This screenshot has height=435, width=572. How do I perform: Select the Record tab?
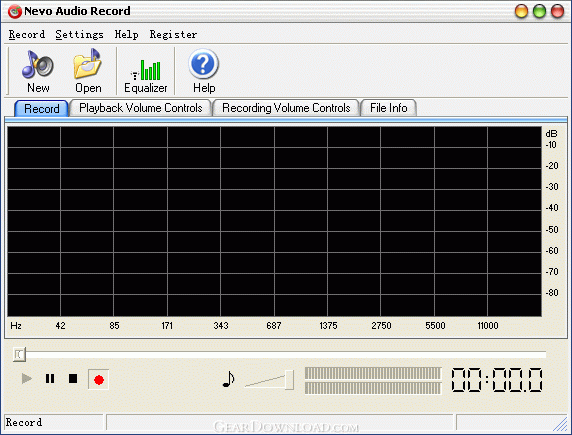[42, 109]
